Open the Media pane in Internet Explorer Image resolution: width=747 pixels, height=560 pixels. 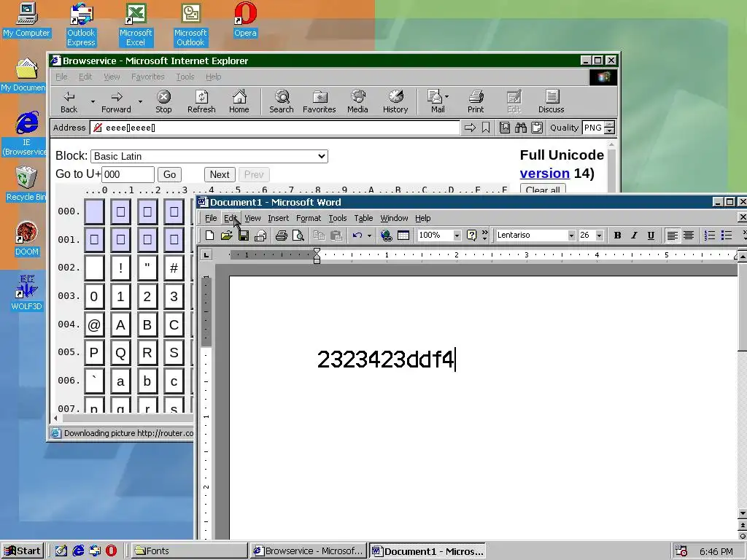coord(357,102)
